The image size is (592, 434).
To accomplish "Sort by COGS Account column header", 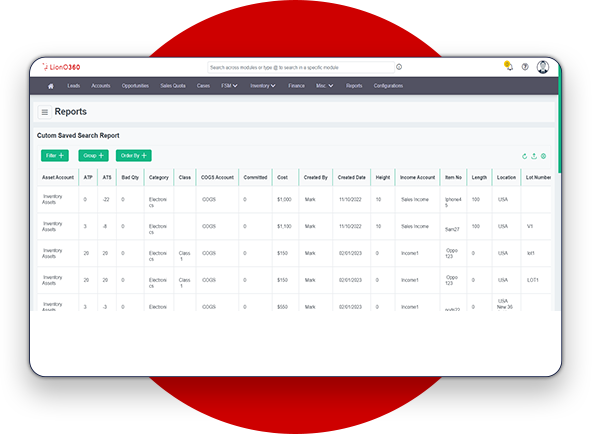I will coord(217,177).
